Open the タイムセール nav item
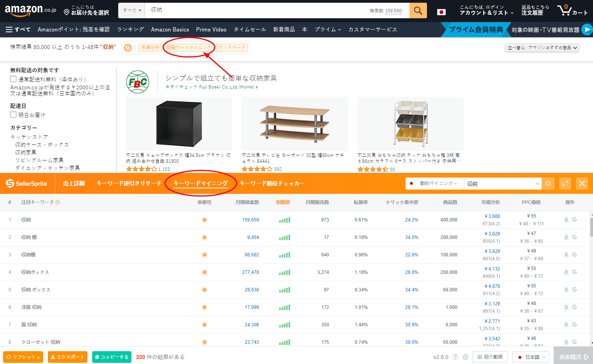 (x=250, y=30)
